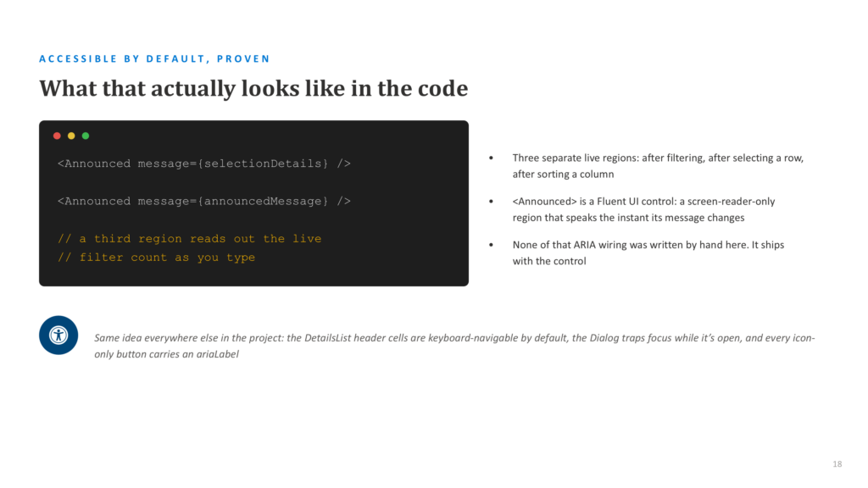Click the red dot in code window

[57, 136]
